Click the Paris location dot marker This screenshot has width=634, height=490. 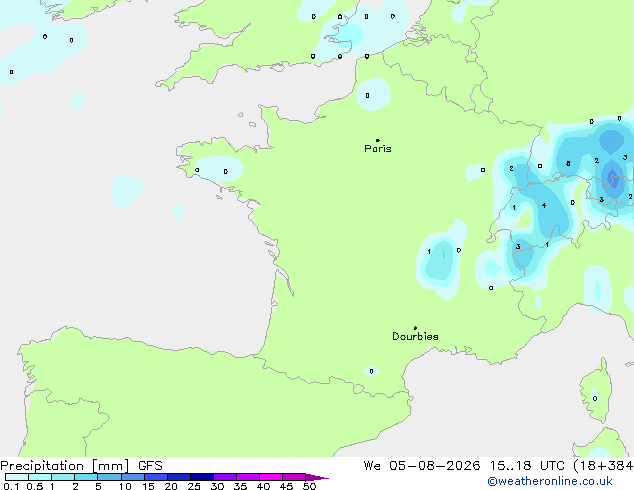[378, 140]
